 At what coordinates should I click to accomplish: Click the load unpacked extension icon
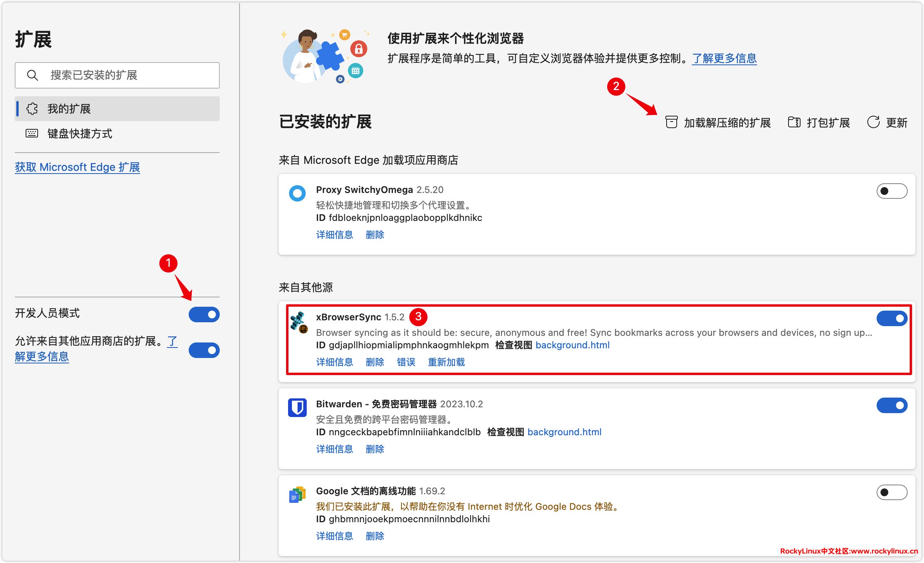(671, 122)
